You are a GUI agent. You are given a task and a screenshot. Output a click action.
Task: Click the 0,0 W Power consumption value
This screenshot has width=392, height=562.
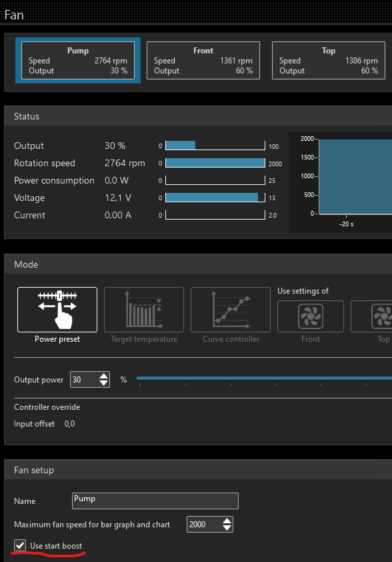click(117, 180)
